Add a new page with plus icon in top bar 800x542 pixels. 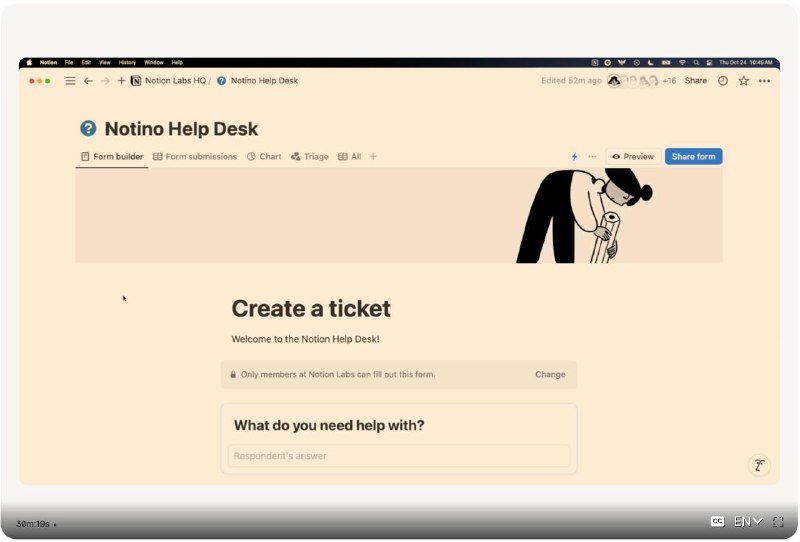point(121,81)
